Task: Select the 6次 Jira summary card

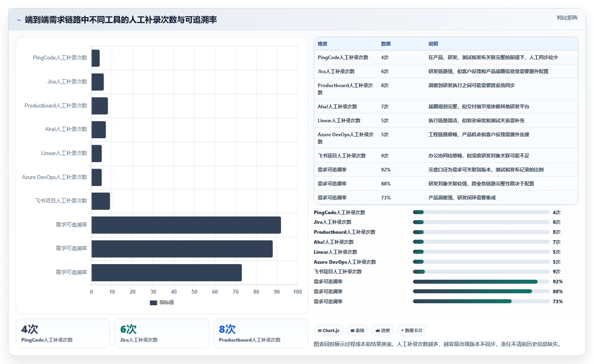Action: click(162, 333)
